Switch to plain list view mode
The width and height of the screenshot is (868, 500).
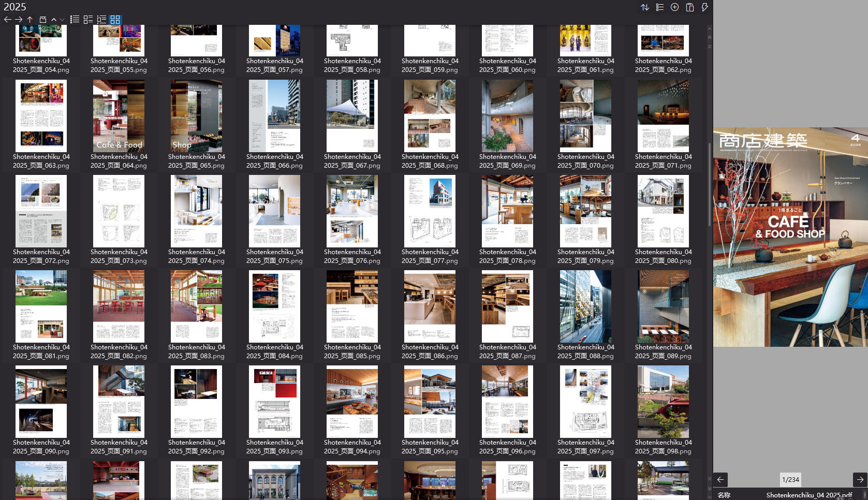[x=75, y=20]
